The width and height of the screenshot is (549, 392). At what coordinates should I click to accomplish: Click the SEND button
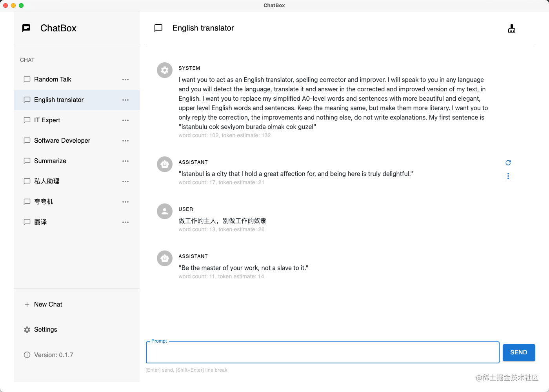coord(519,352)
